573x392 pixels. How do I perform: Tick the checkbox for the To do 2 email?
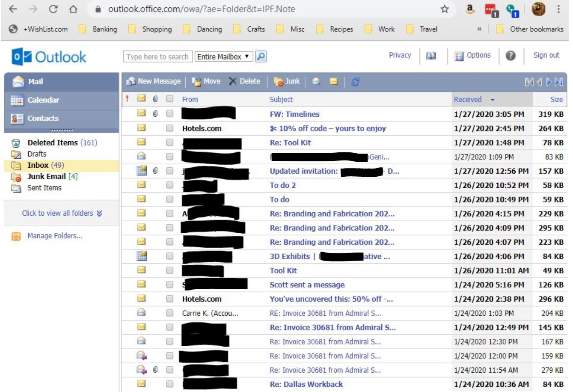(x=170, y=185)
